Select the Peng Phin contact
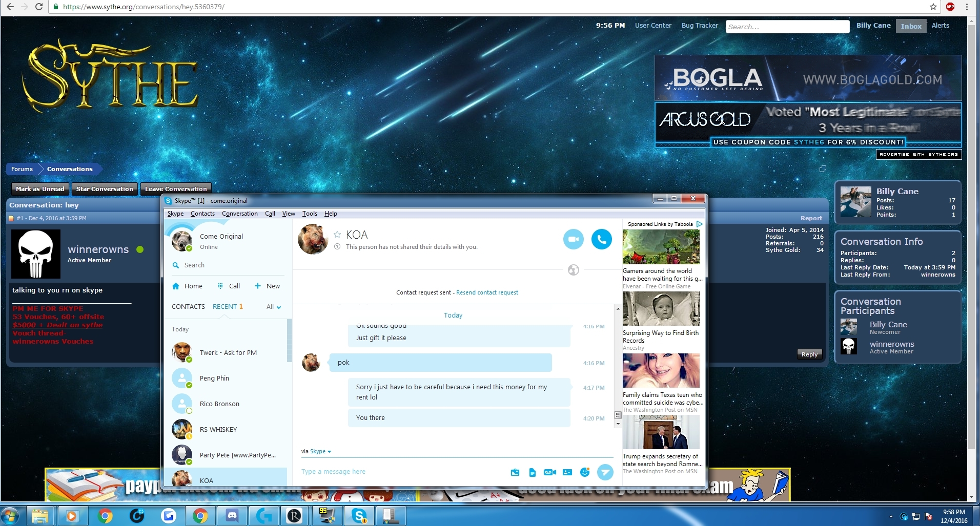 pyautogui.click(x=226, y=378)
